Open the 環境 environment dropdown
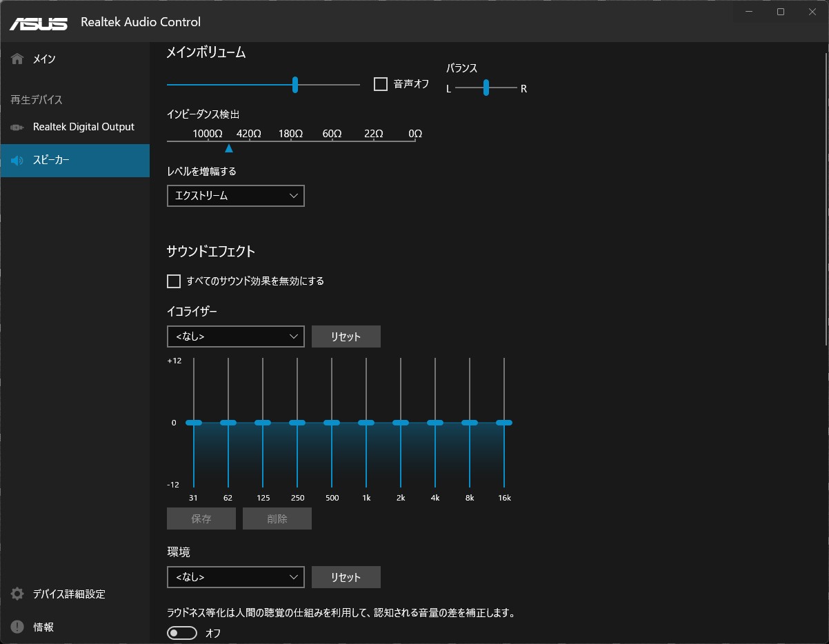829x644 pixels. pos(235,577)
